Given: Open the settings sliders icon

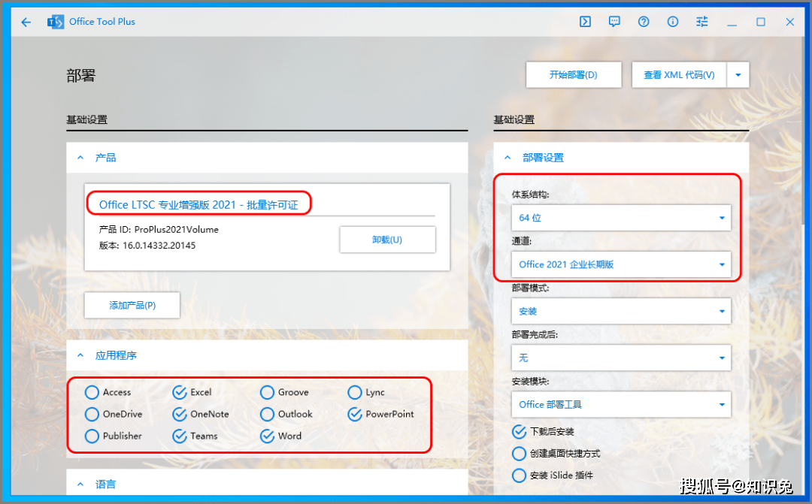Looking at the screenshot, I should (x=701, y=22).
